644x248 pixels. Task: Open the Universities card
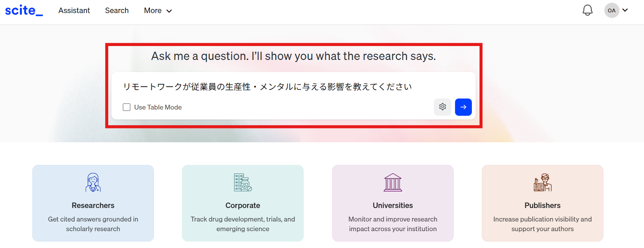393,203
